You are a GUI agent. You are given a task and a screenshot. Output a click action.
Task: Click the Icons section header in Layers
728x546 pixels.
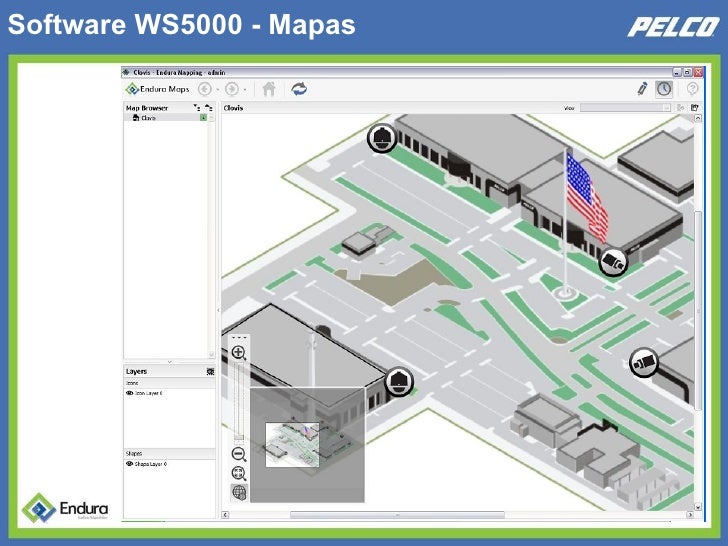(169, 383)
